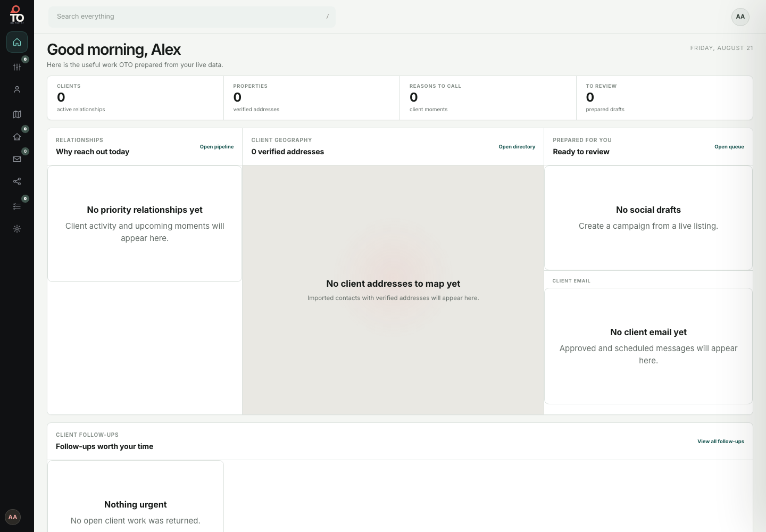Click the 'Ready to review' heading
This screenshot has height=532, width=766.
pos(581,152)
